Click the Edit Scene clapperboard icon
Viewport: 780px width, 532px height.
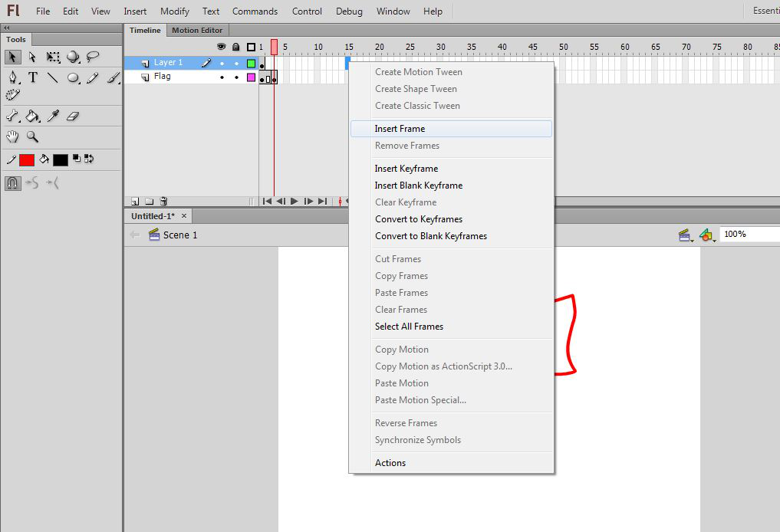685,235
